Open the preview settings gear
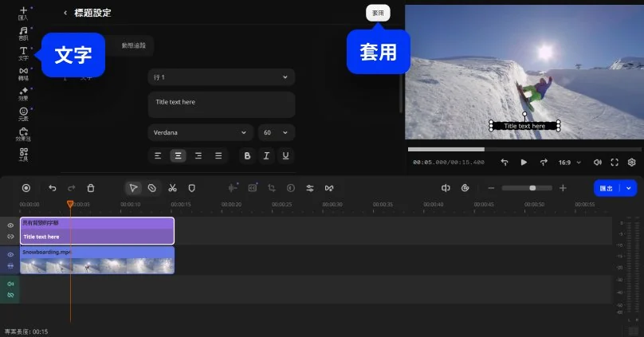This screenshot has height=337, width=644. tap(632, 162)
